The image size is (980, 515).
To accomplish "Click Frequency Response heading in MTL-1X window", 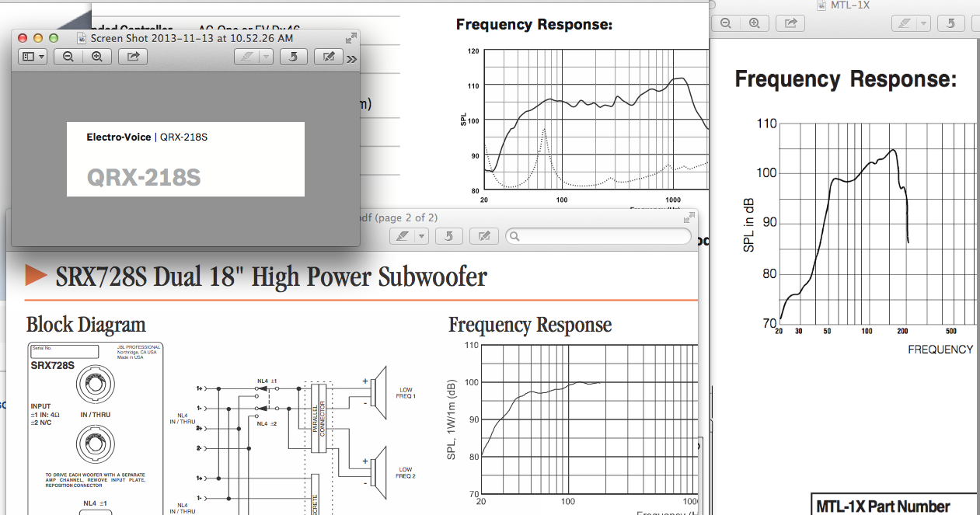I will pos(846,79).
